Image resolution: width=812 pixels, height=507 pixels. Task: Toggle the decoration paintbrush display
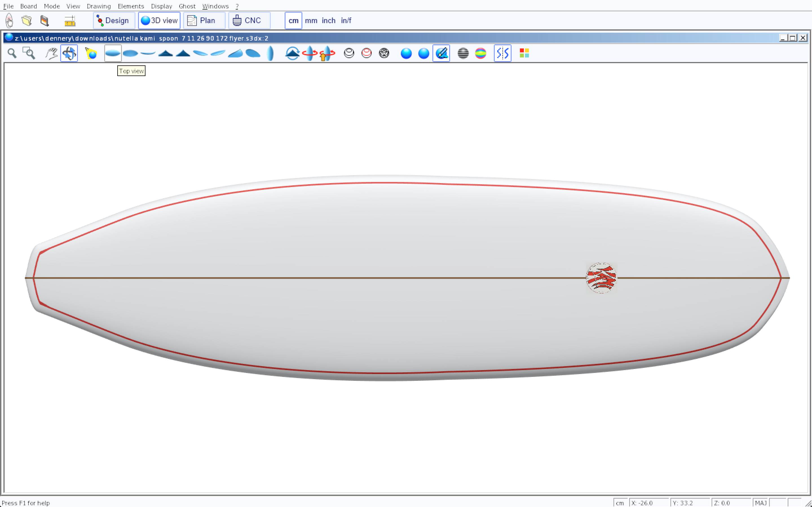pos(441,53)
